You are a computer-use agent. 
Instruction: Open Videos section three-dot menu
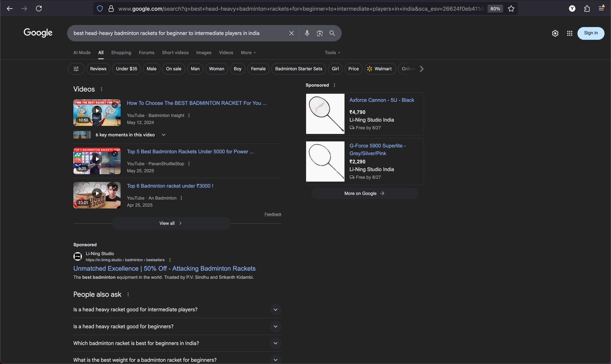click(x=101, y=89)
